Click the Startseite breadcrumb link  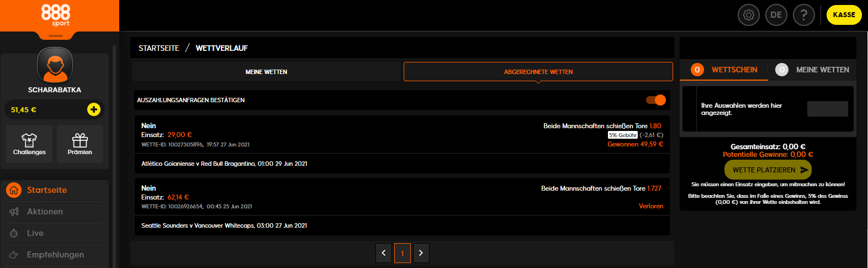click(x=159, y=48)
